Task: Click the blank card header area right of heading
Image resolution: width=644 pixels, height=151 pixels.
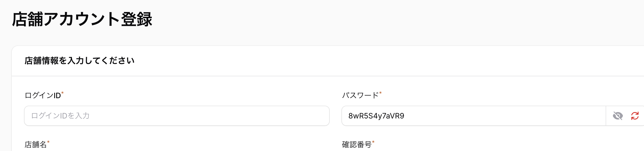Action: pyautogui.click(x=373, y=61)
